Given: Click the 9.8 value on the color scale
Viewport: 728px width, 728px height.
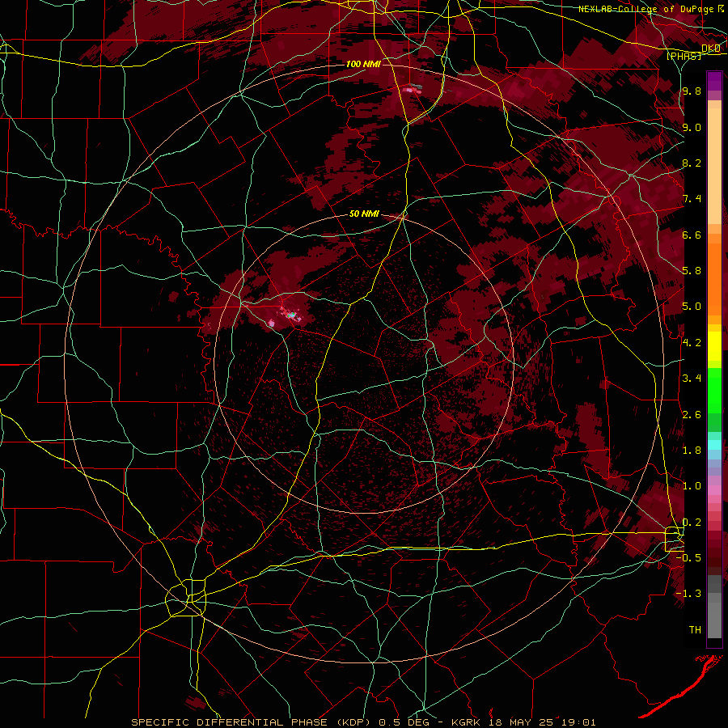Looking at the screenshot, I should coord(692,91).
